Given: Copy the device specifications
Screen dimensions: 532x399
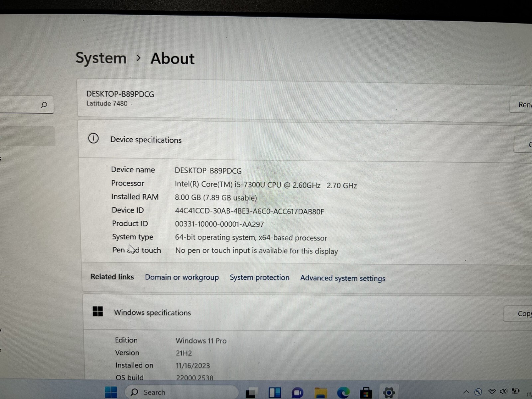Looking at the screenshot, I should coord(523,144).
